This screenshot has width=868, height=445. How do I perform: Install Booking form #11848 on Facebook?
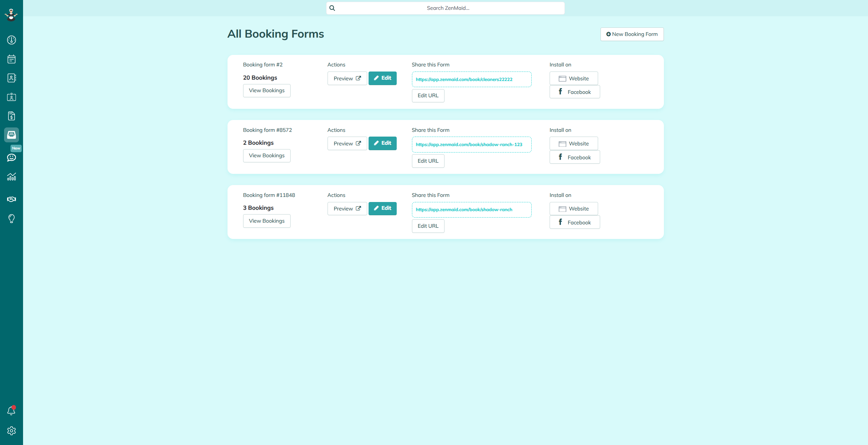pos(574,222)
